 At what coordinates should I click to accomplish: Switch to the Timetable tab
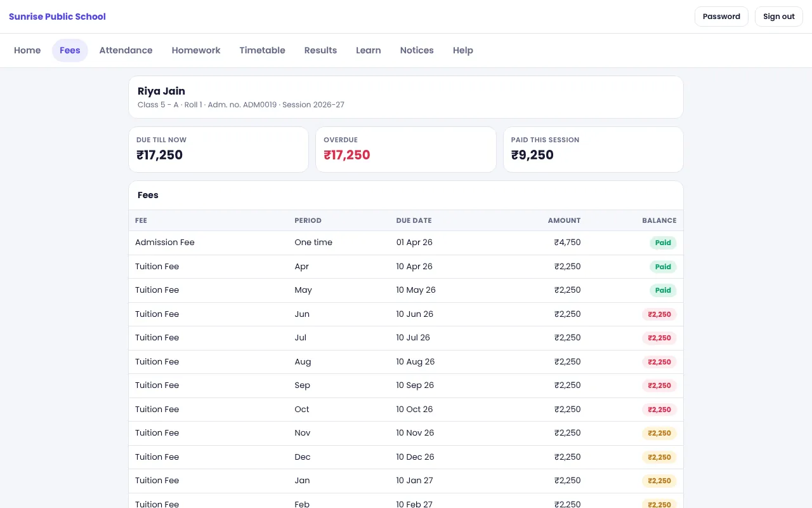point(262,50)
